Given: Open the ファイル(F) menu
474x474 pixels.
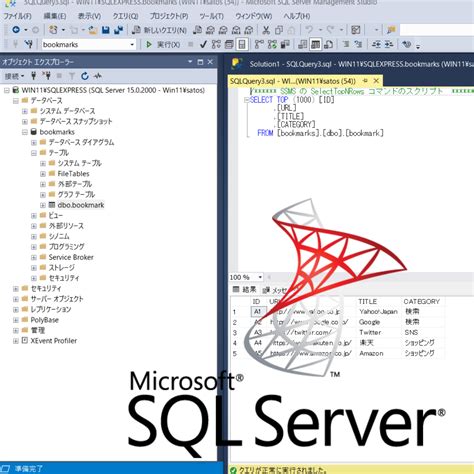Looking at the screenshot, I should (17, 16).
